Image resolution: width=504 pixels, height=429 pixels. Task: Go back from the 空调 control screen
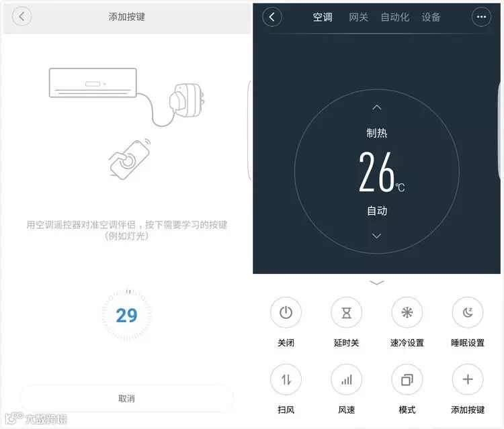click(272, 17)
